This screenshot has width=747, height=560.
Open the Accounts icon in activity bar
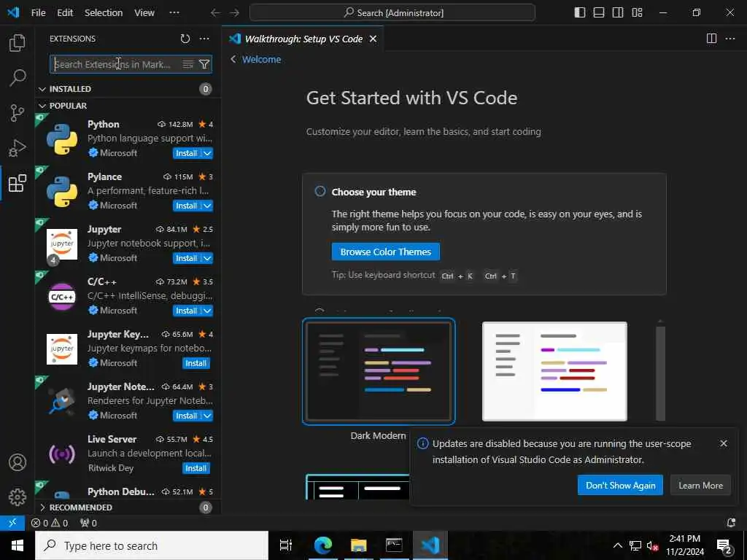click(x=18, y=462)
